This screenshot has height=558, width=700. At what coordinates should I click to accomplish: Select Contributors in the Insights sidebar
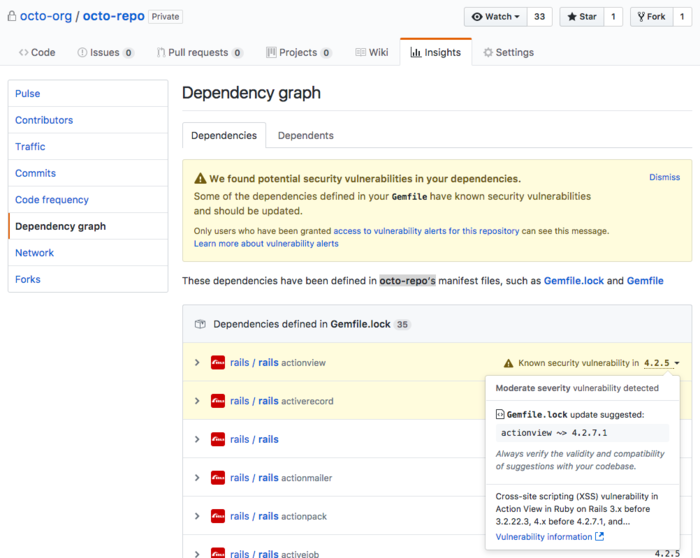(44, 120)
